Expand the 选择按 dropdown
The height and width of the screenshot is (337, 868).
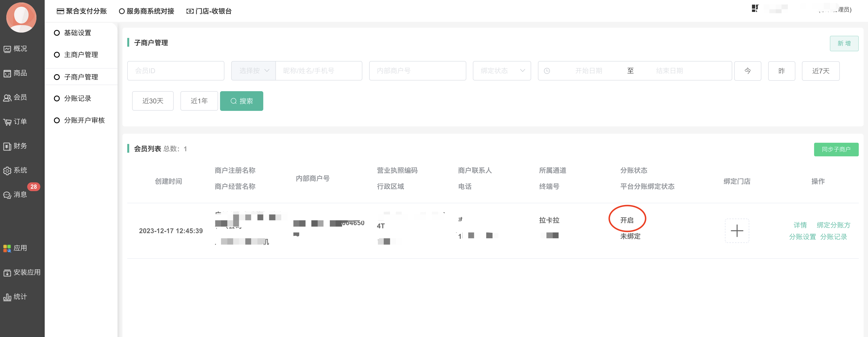(254, 71)
